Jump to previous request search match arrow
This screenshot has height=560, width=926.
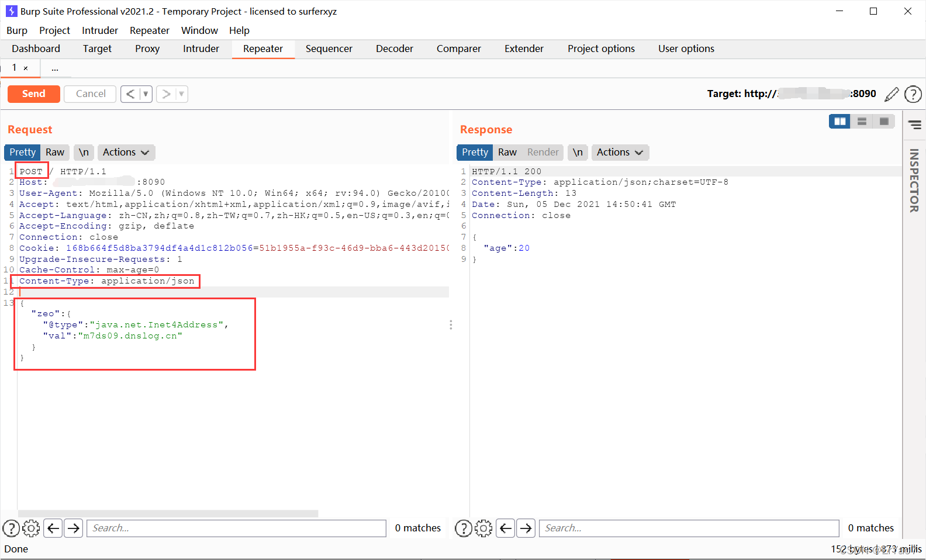pos(53,528)
